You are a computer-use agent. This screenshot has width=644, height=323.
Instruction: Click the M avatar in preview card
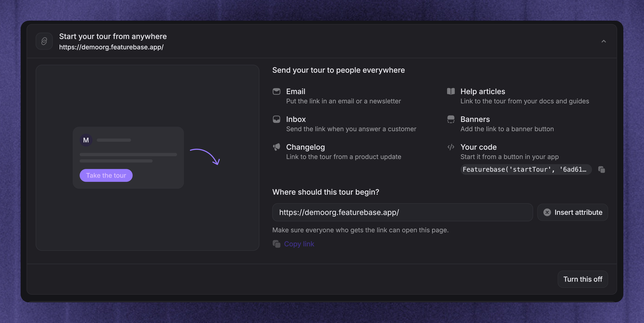86,140
